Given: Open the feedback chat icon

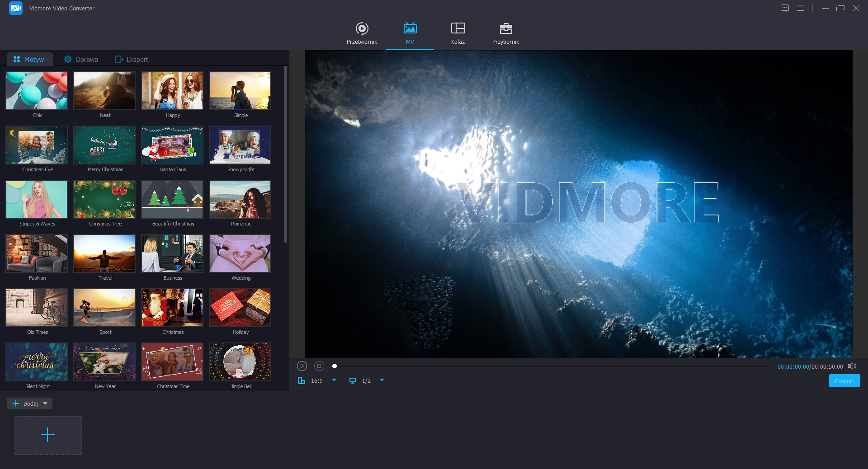Looking at the screenshot, I should [x=785, y=8].
